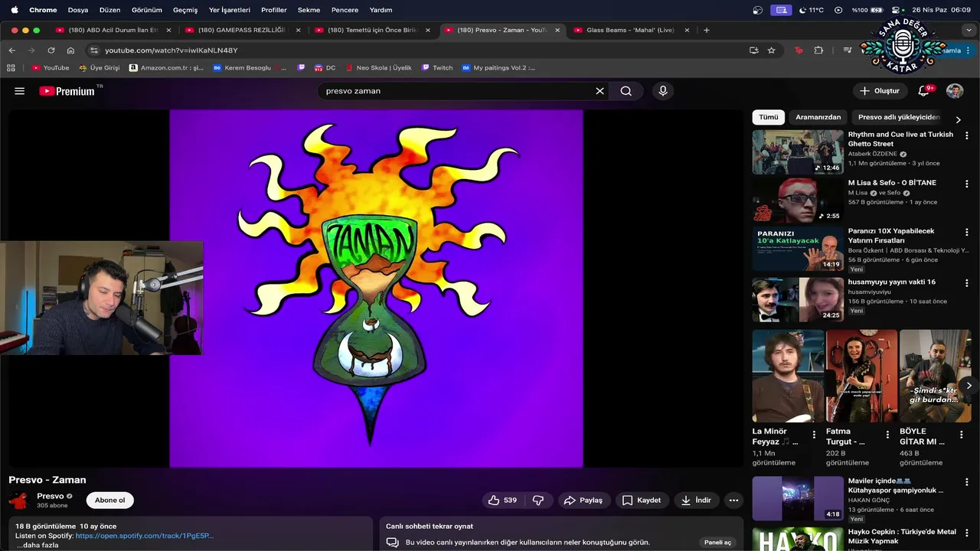Open macOS Control Center icon
980x551 pixels.
pos(897,10)
